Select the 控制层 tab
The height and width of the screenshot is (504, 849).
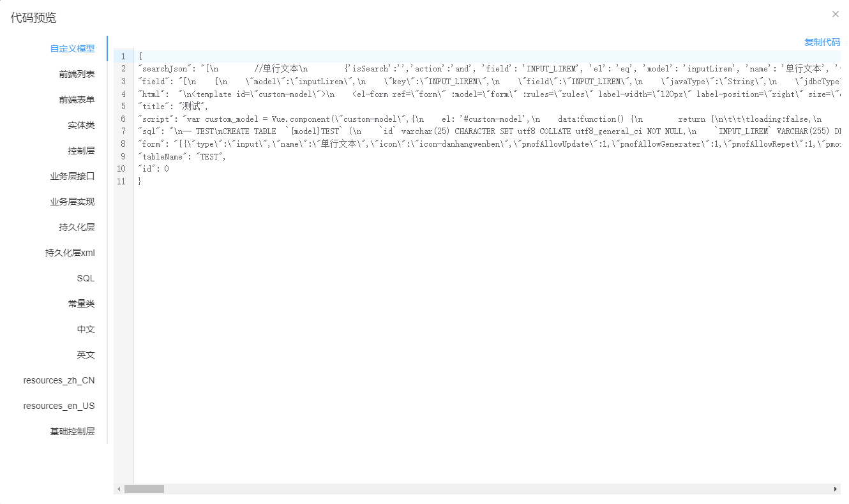coord(81,151)
